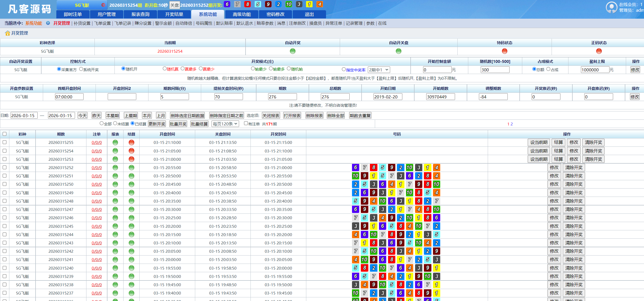The width and height of the screenshot is (644, 301).
Task: Select the 系统开奖 radio option
Action: 81,69
